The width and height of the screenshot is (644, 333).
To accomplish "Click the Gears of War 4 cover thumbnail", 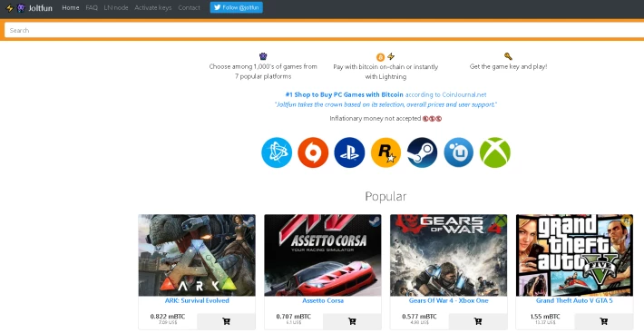I will pos(448,255).
